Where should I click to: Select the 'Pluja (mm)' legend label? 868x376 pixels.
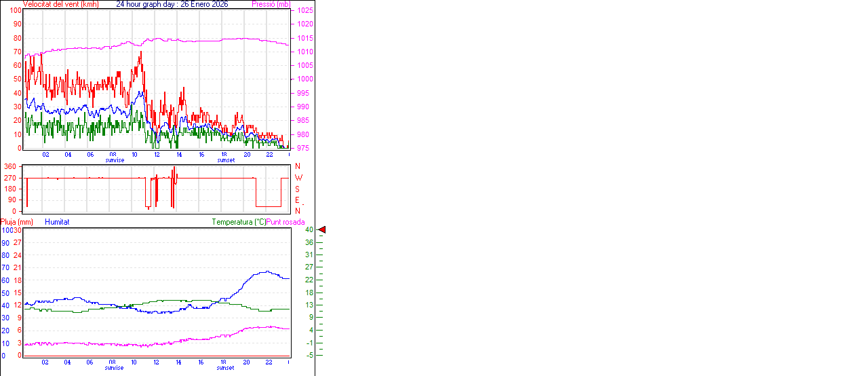point(17,222)
